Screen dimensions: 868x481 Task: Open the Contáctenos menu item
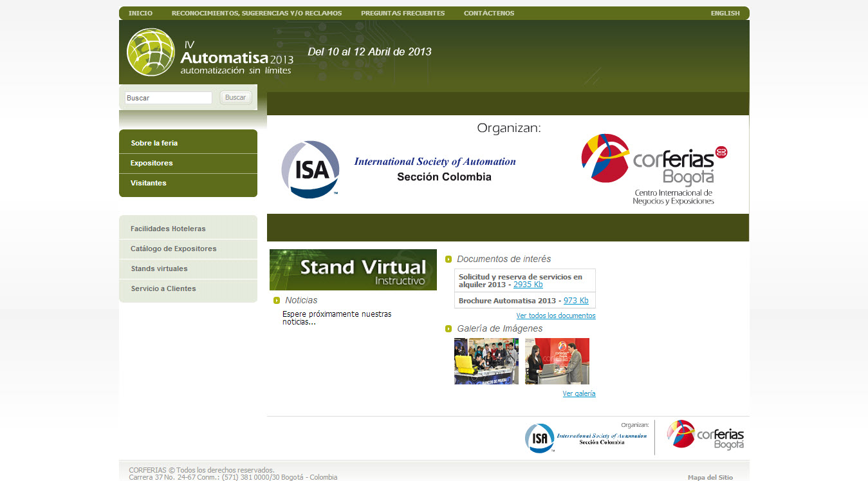click(489, 14)
